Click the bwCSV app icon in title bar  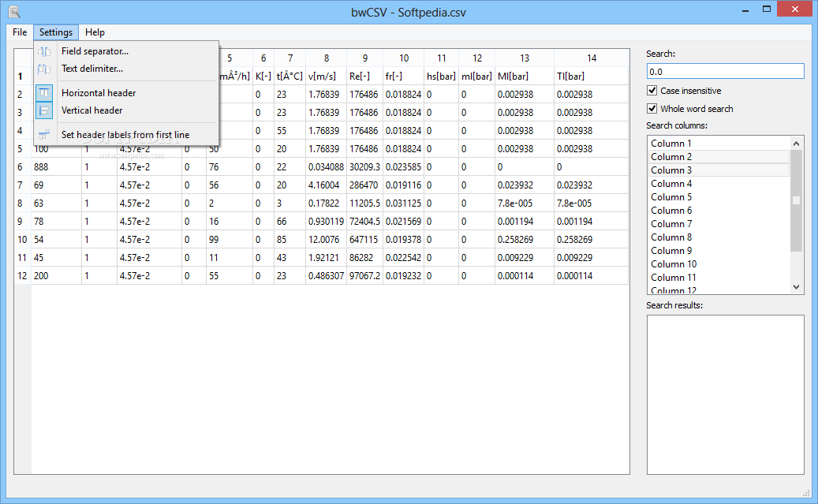tap(14, 11)
